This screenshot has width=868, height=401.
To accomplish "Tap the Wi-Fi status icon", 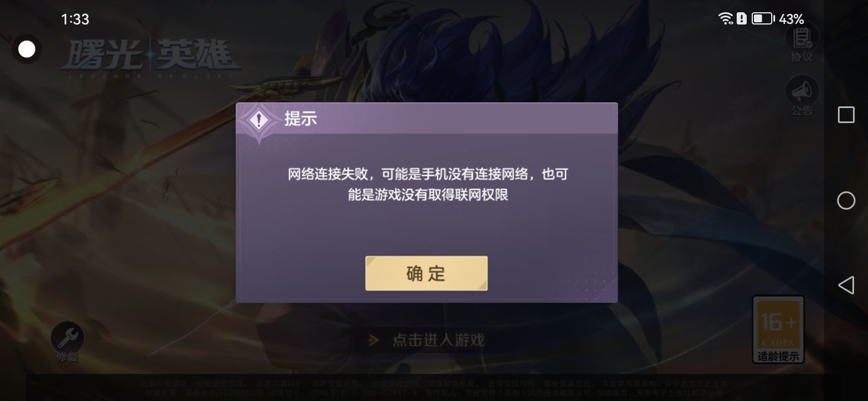I will 726,19.
